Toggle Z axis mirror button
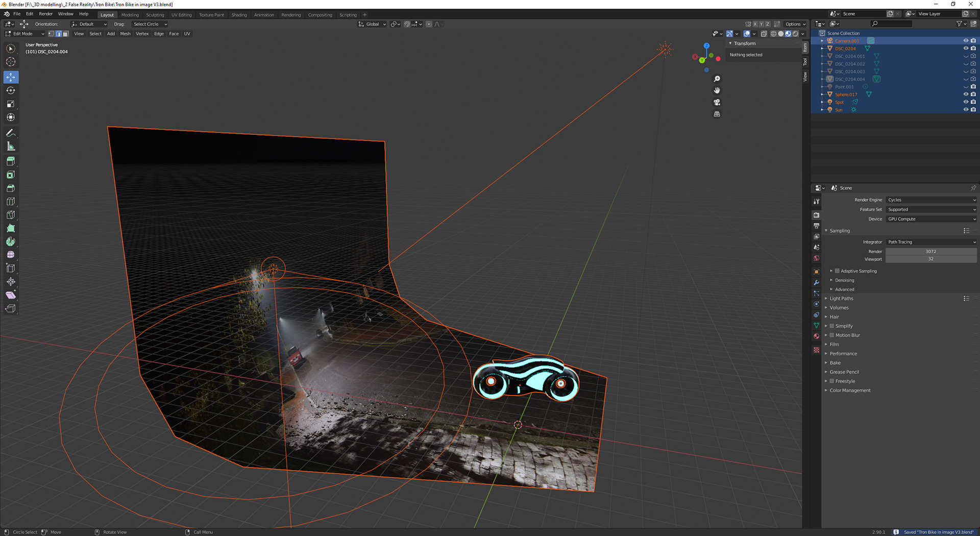 [x=768, y=24]
